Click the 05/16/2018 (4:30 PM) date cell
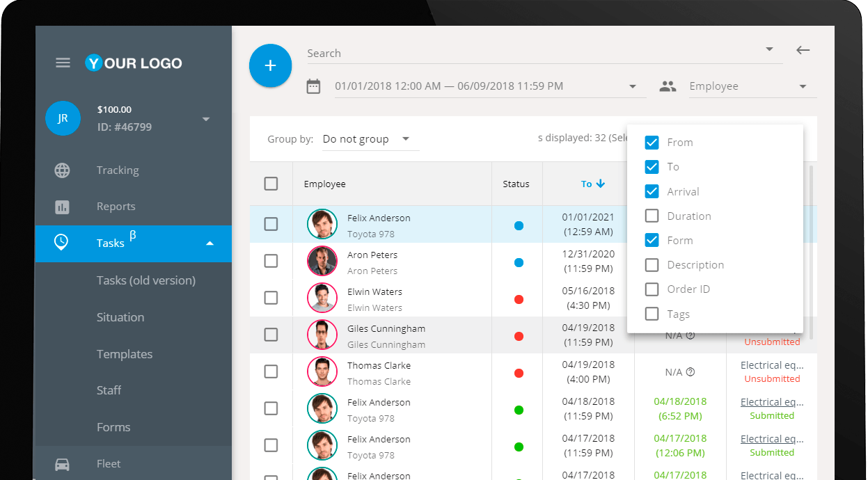868x480 pixels. pos(588,298)
